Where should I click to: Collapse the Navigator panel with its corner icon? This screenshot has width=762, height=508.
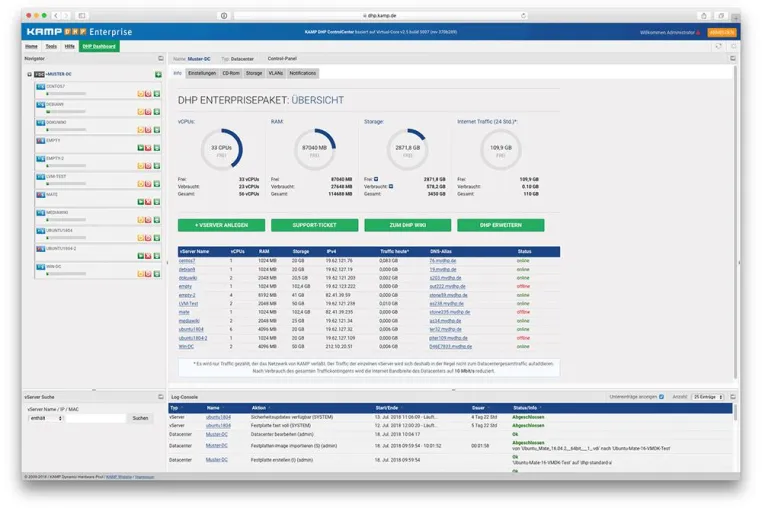[161, 58]
